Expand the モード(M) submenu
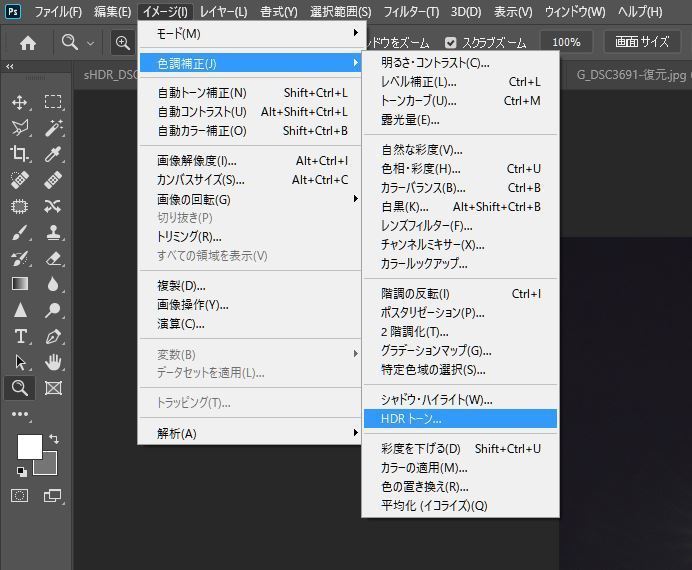Viewport: 692px width, 570px height. (x=250, y=34)
